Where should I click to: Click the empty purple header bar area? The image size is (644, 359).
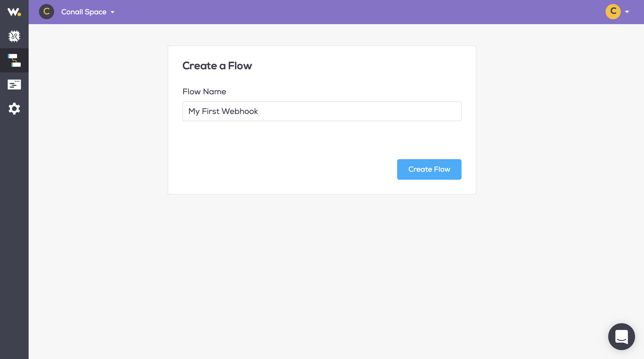(x=350, y=12)
